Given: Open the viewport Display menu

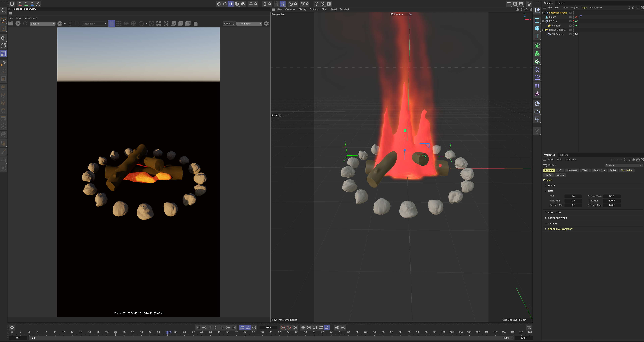Looking at the screenshot, I should click(x=302, y=9).
